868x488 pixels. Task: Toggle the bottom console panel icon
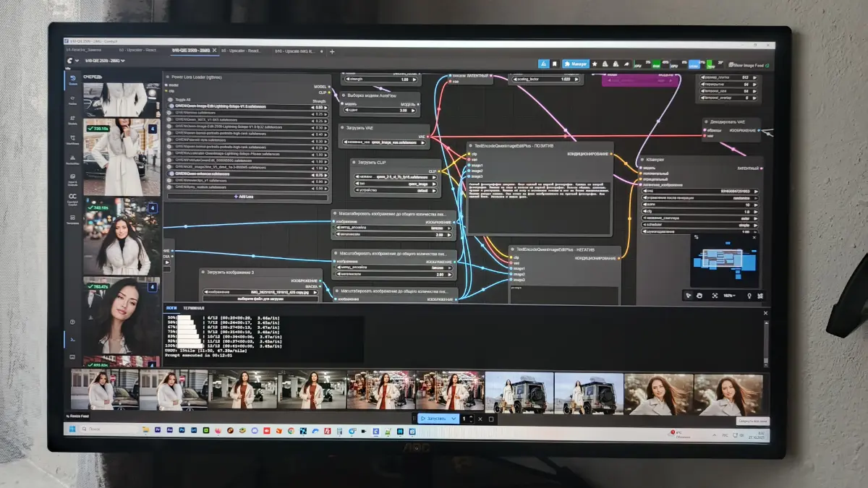click(x=72, y=339)
